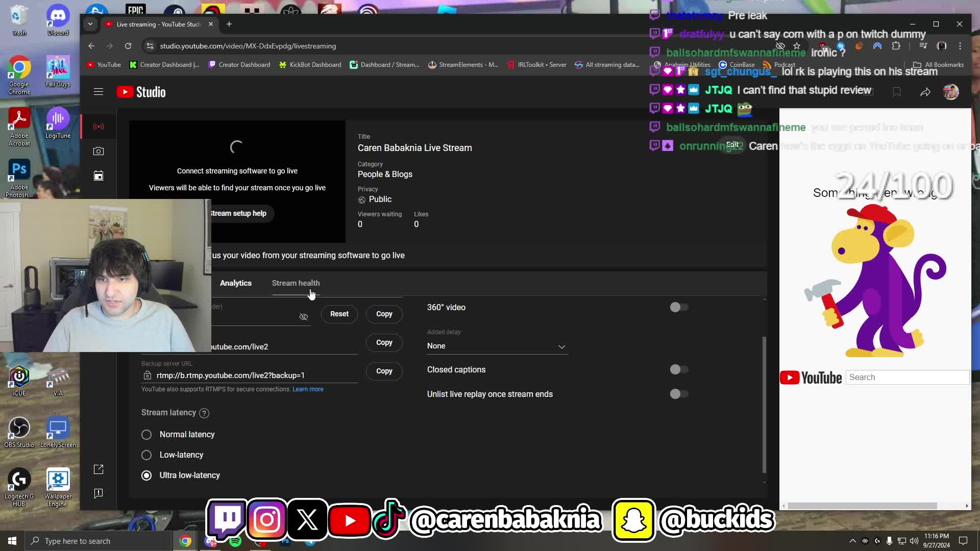Click the Windows taskbar search box
This screenshot has height=551, width=980.
(x=98, y=541)
